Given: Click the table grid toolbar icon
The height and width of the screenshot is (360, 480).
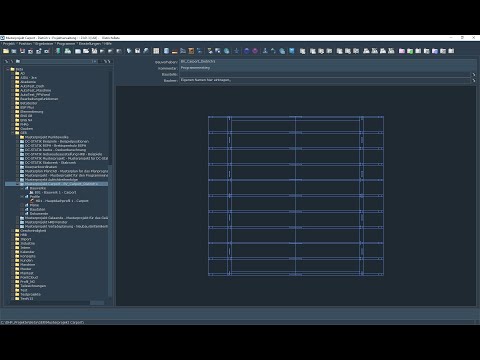Looking at the screenshot, I should tap(156, 51).
